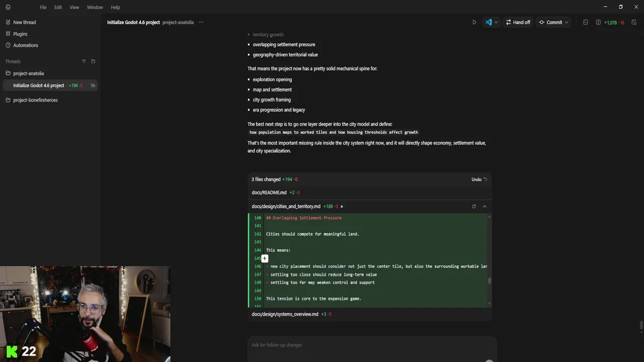This screenshot has width=644, height=362.
Task: Expand the docs/README.md file diff
Action: click(269, 193)
